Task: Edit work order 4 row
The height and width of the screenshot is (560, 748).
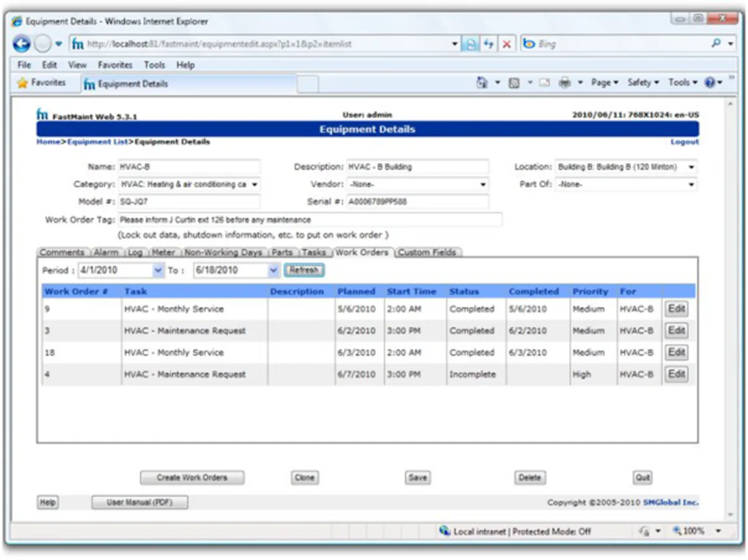Action: [676, 374]
